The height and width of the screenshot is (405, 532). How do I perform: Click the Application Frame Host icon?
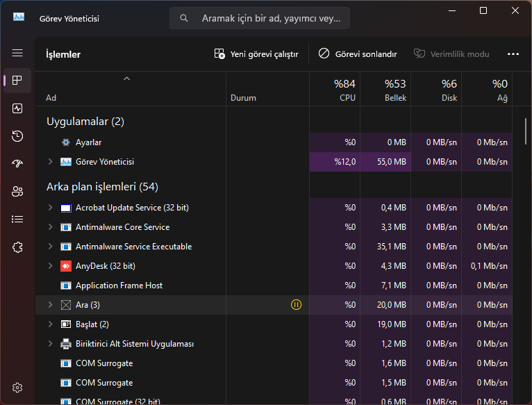66,286
